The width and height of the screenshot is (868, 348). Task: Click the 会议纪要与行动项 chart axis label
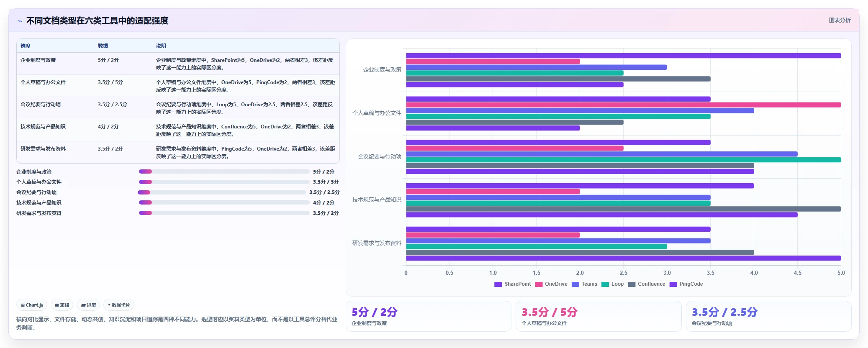point(380,156)
